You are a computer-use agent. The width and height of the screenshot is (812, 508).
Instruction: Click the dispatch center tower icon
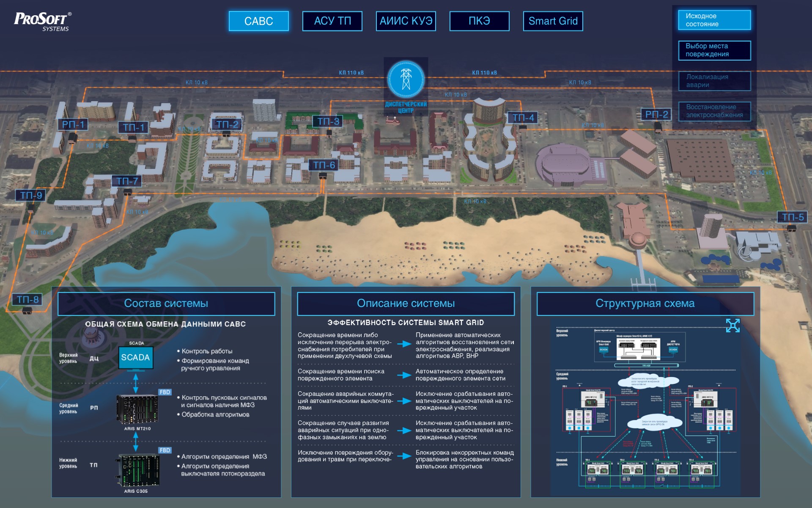[x=406, y=79]
